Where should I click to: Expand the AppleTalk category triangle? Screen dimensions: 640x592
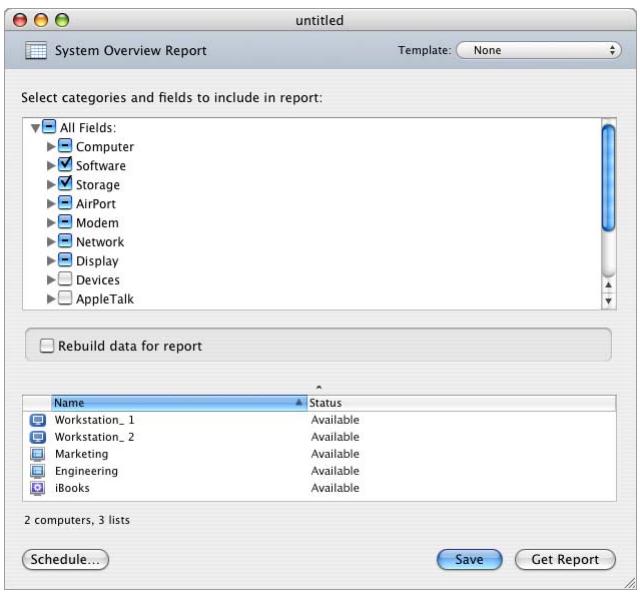[x=51, y=299]
